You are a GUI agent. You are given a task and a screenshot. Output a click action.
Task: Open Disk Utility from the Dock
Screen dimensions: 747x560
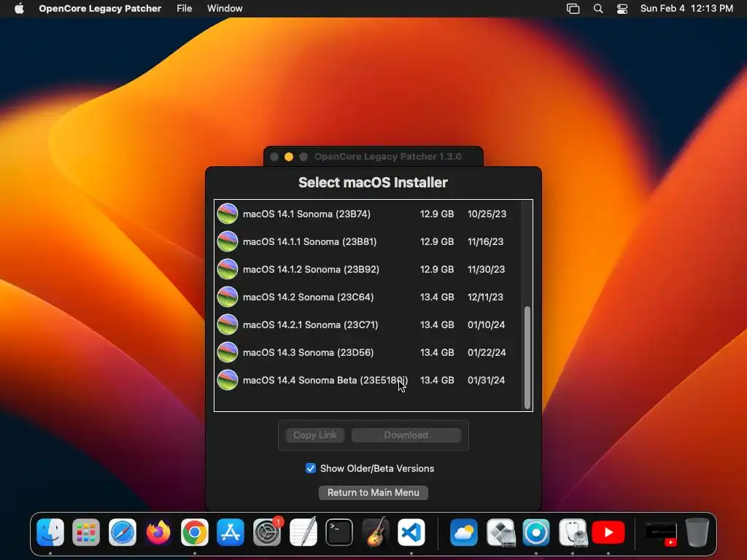(572, 532)
